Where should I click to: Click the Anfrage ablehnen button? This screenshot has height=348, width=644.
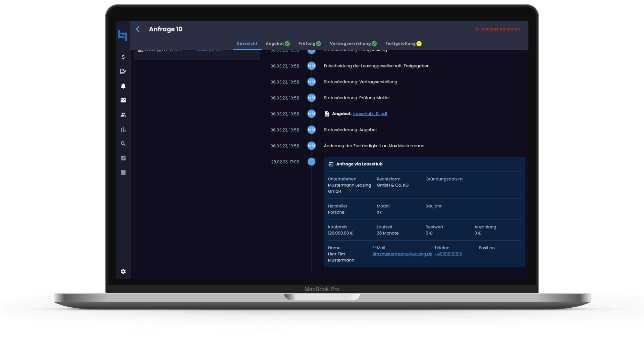click(x=497, y=29)
